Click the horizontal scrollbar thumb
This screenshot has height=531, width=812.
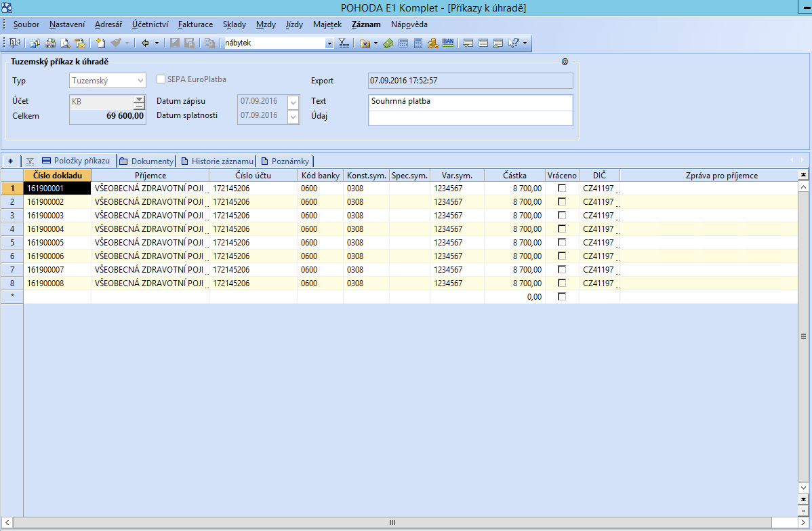tap(392, 522)
